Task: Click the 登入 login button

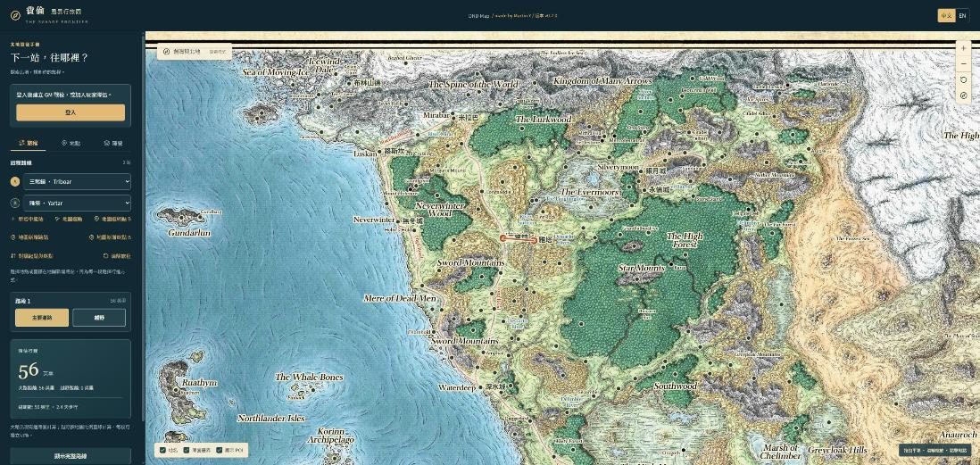Action: click(x=71, y=112)
